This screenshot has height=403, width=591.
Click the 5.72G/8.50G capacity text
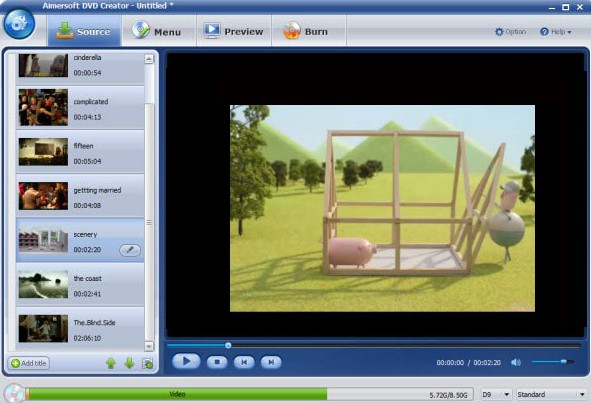[x=448, y=395]
